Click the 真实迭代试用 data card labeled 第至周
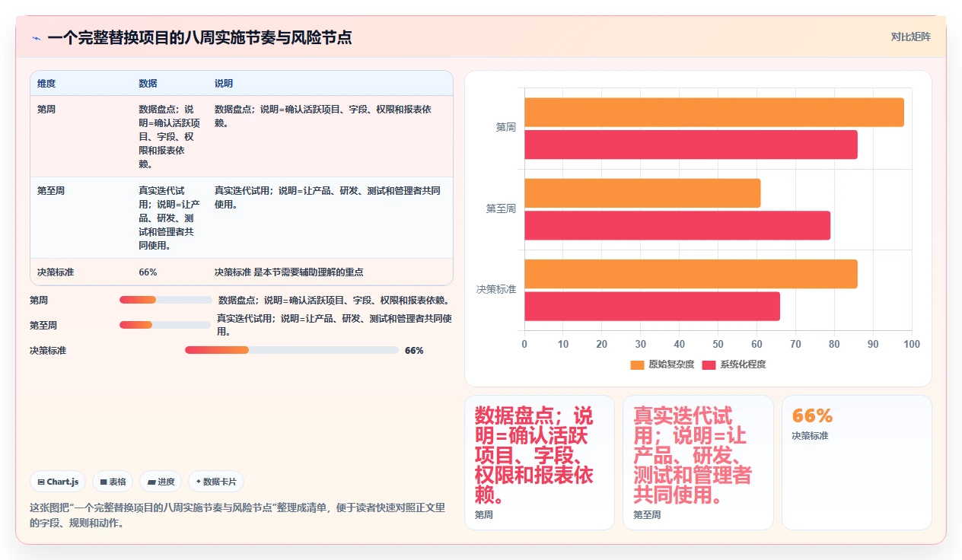The image size is (962, 560). pos(698,462)
